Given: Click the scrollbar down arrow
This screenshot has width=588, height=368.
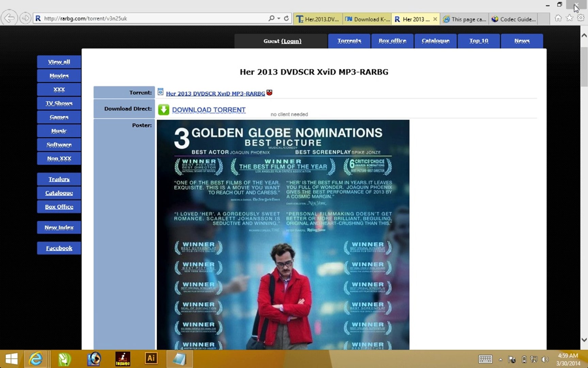Looking at the screenshot, I should coord(584,340).
